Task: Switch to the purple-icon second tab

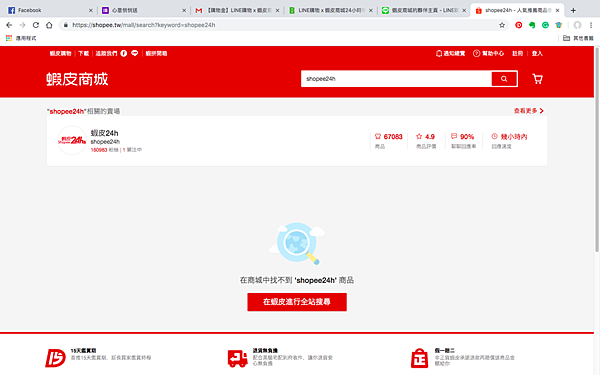Action: point(142,10)
